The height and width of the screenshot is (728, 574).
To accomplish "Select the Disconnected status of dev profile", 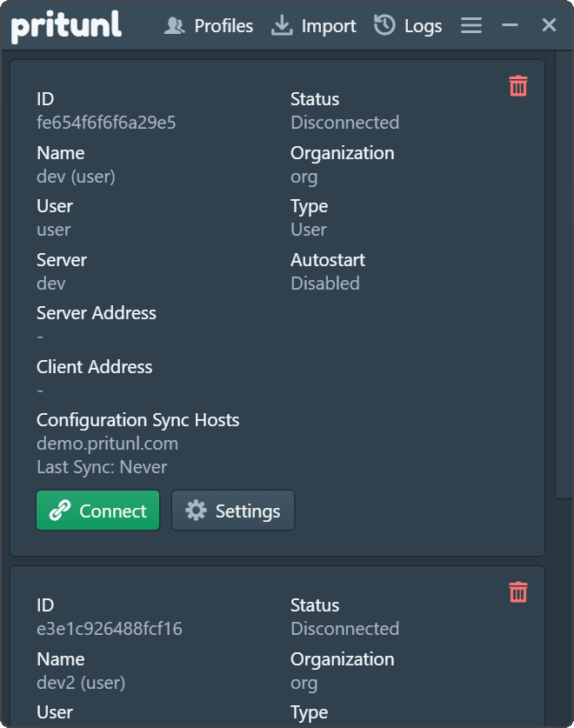I will click(344, 122).
